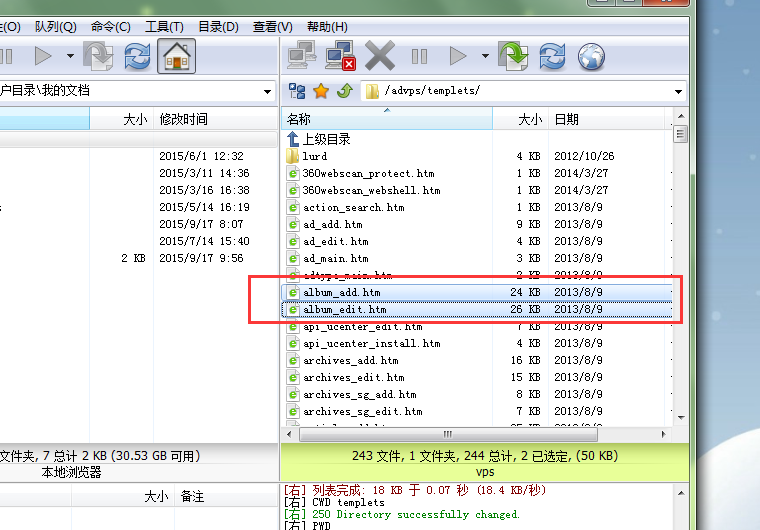
Task: Transfer queue with remote play button
Action: coord(458,56)
